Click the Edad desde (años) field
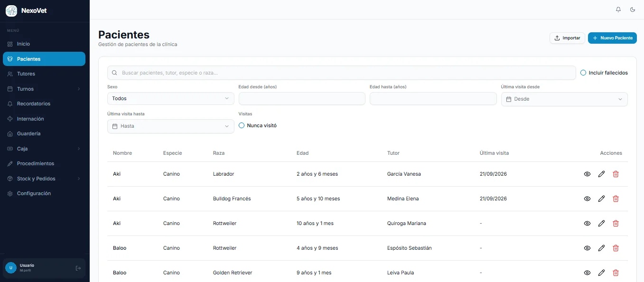 pyautogui.click(x=302, y=99)
